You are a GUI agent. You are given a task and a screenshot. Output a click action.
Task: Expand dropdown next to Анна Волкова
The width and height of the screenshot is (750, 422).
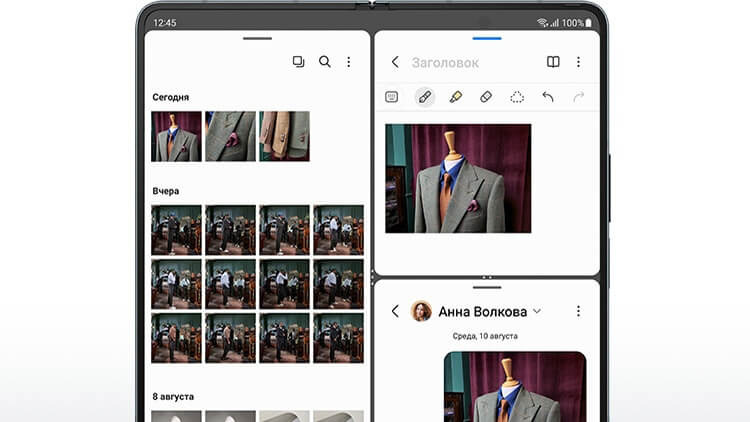click(x=537, y=311)
